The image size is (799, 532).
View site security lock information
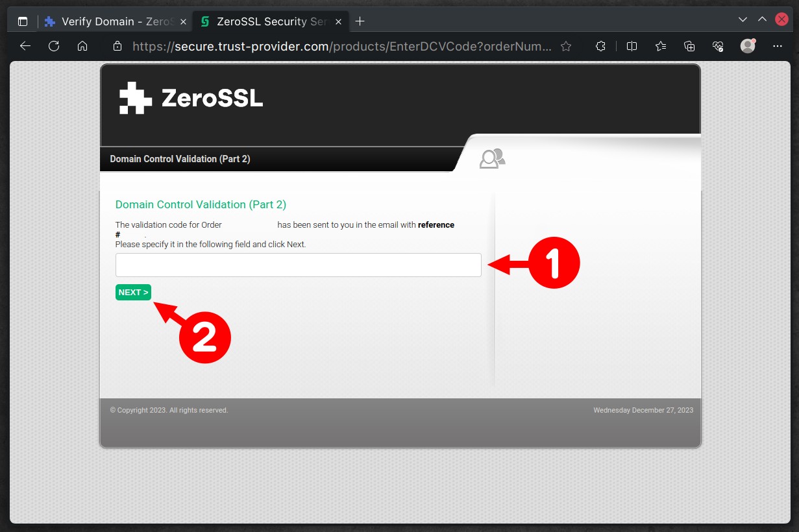117,46
